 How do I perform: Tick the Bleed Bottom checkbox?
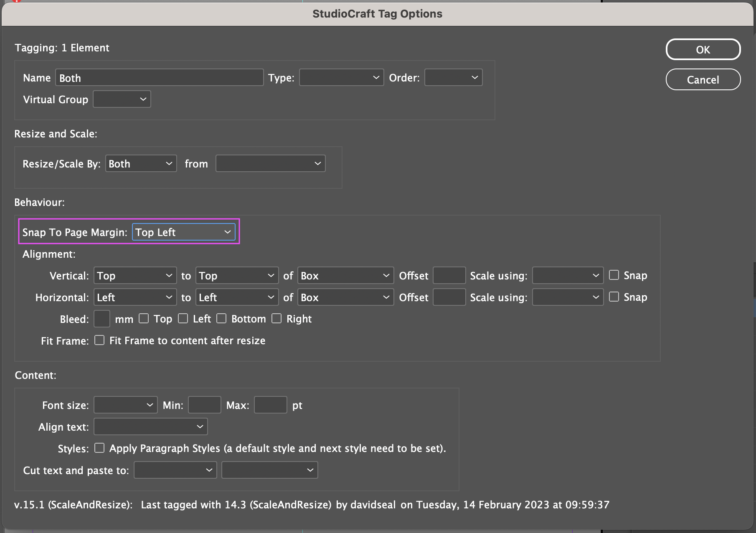point(221,318)
